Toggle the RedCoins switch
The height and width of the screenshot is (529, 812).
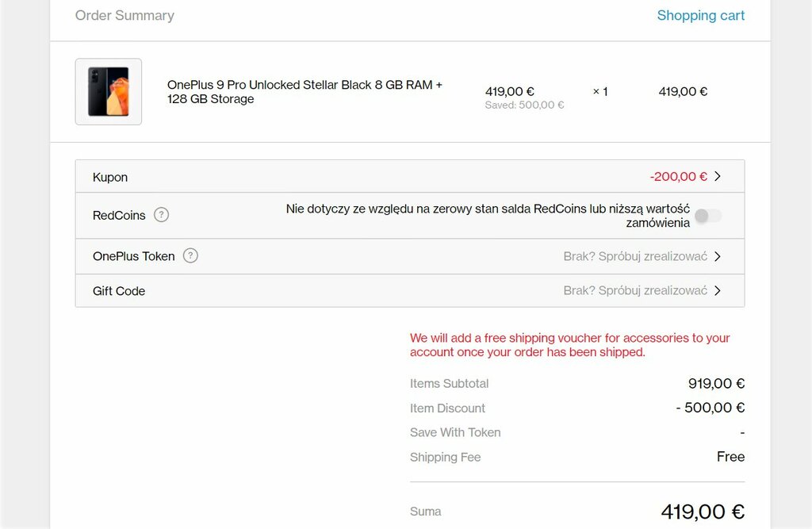[x=708, y=216]
